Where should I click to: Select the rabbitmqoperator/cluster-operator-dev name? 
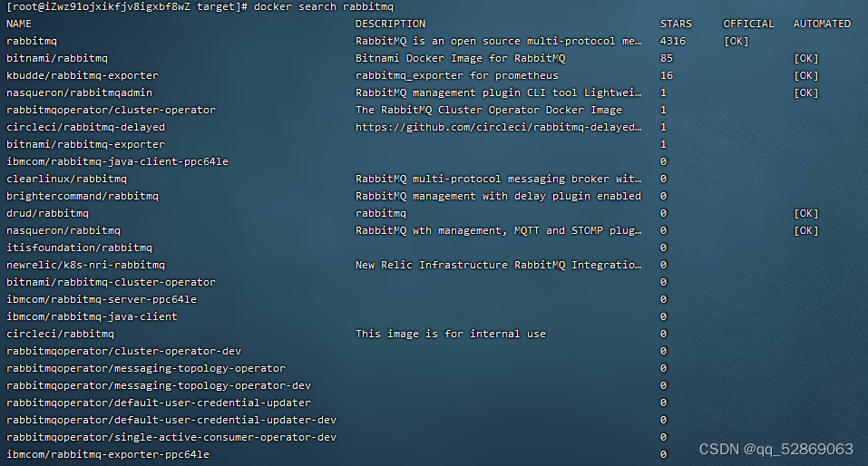coord(123,351)
